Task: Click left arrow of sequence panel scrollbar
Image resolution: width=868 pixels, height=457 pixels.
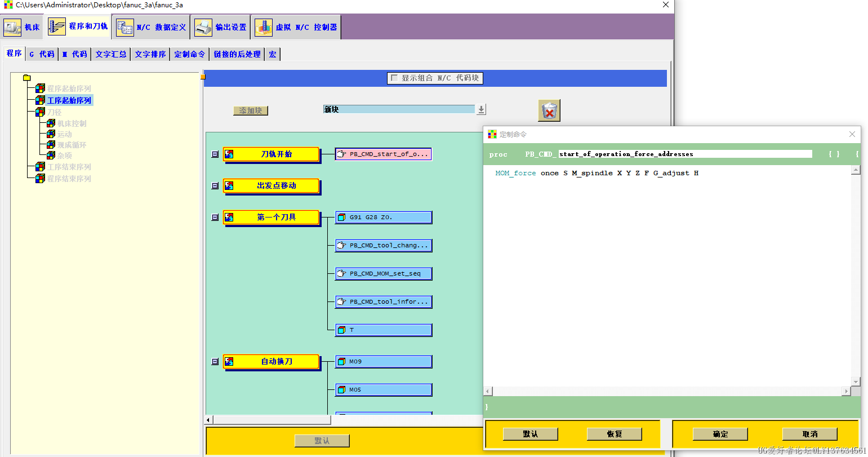Action: 208,420
